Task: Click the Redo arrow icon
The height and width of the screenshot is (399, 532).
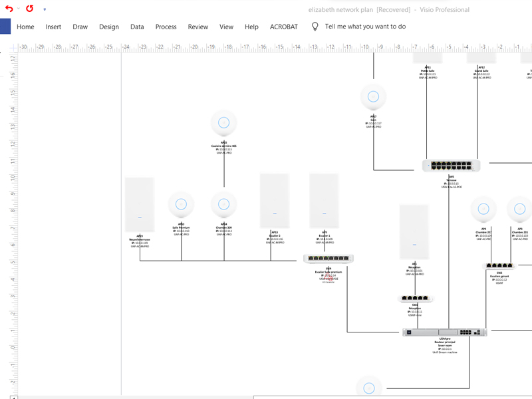Action: click(x=29, y=9)
